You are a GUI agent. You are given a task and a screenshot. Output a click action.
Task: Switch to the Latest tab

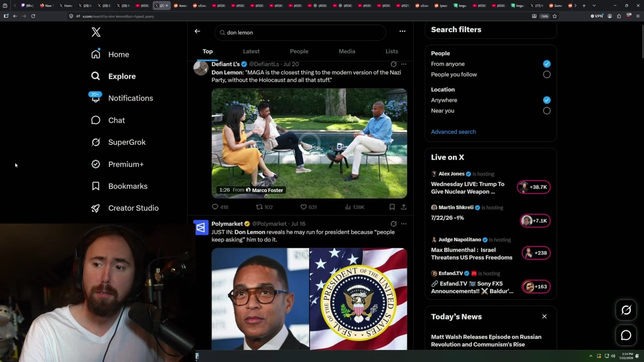tap(251, 51)
